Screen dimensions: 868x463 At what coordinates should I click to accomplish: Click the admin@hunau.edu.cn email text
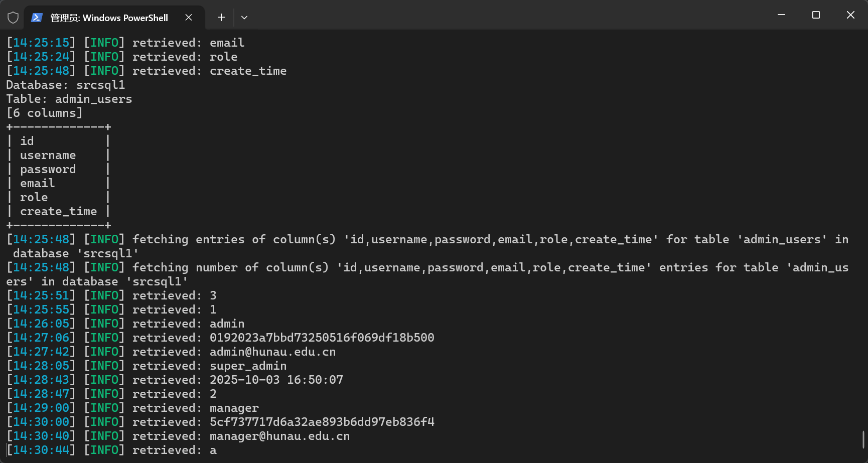pyautogui.click(x=272, y=352)
